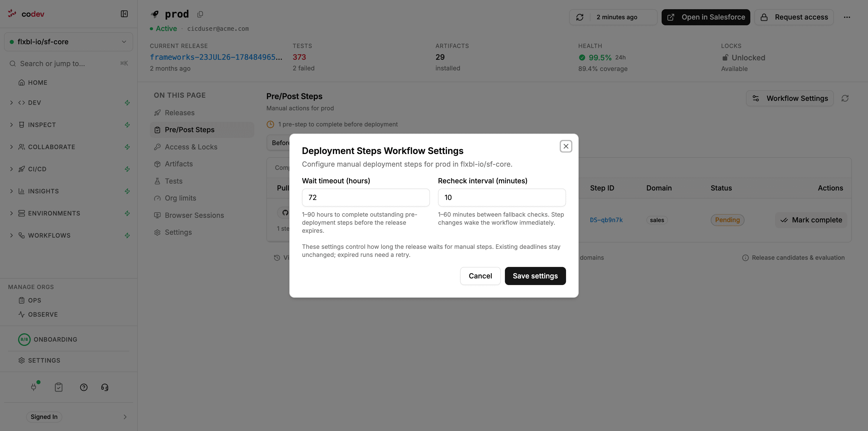Open Browser Sessions section

pyautogui.click(x=202, y=215)
